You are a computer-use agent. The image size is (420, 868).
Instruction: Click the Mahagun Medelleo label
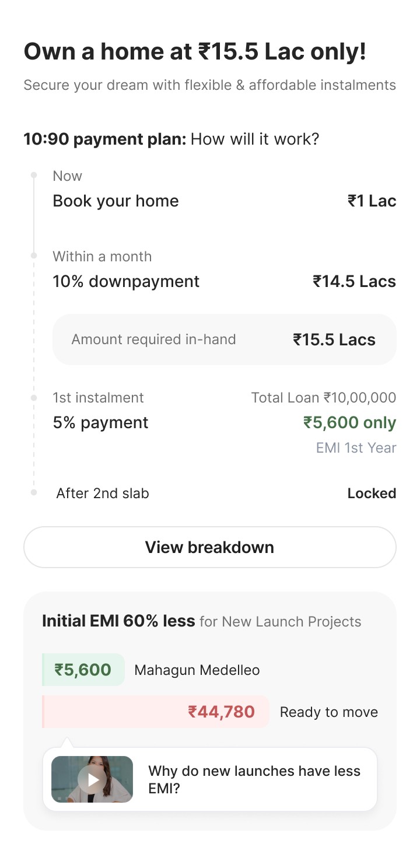(x=197, y=670)
